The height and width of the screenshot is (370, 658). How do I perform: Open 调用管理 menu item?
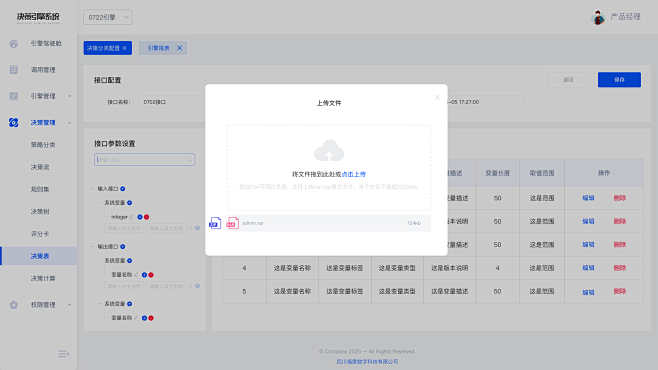(43, 70)
